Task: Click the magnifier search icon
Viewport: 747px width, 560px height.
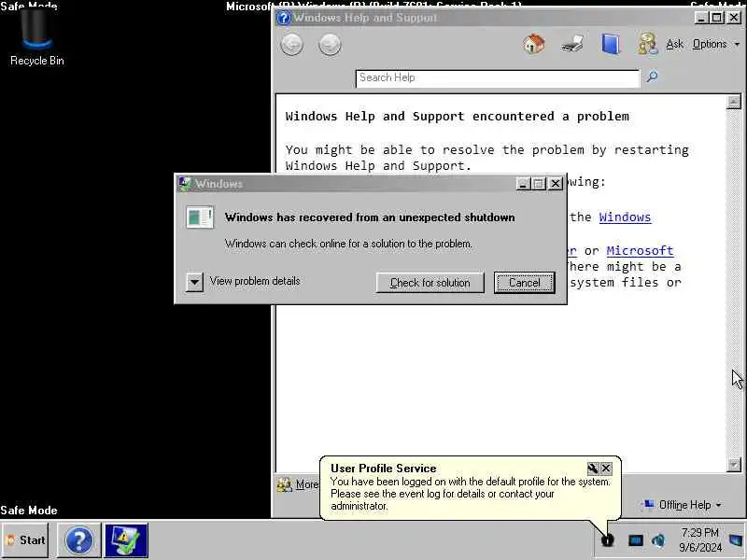Action: click(x=652, y=77)
